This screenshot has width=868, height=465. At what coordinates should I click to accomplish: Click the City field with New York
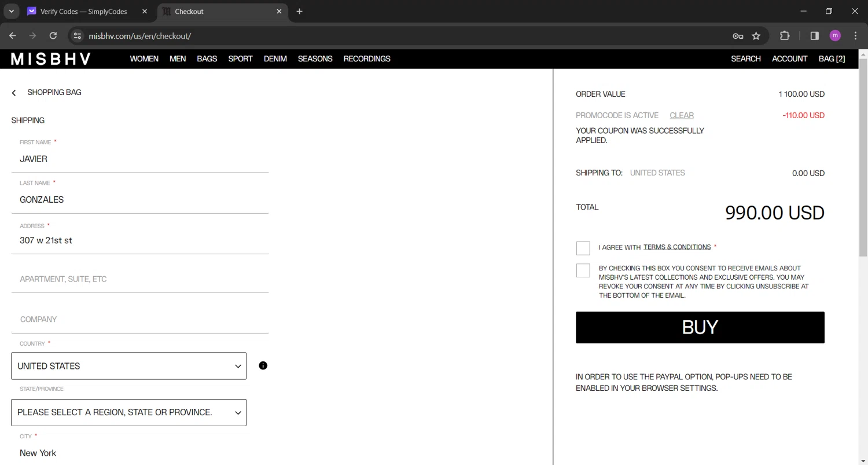[140, 453]
